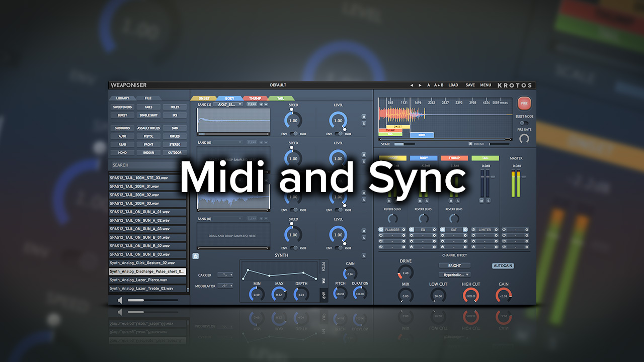This screenshot has width=644, height=362.
Task: Solo the Body mixer channel
Action: pos(426,201)
